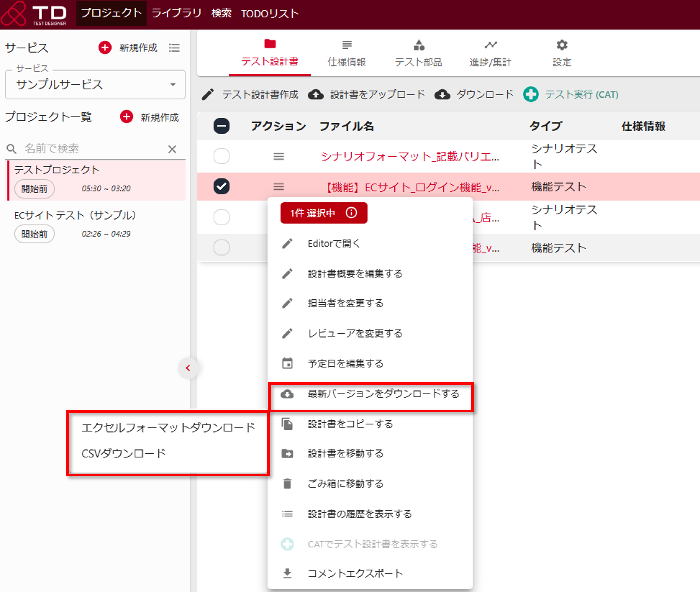Screen dimensions: 700x592
Task: Open the TODOリスト top menu
Action: (270, 13)
